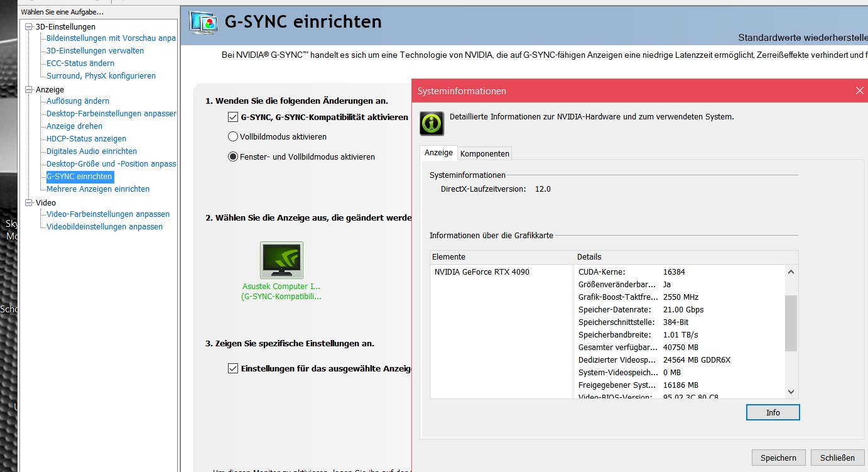868x472 pixels.
Task: Switch to the Komponenten tab
Action: [485, 153]
